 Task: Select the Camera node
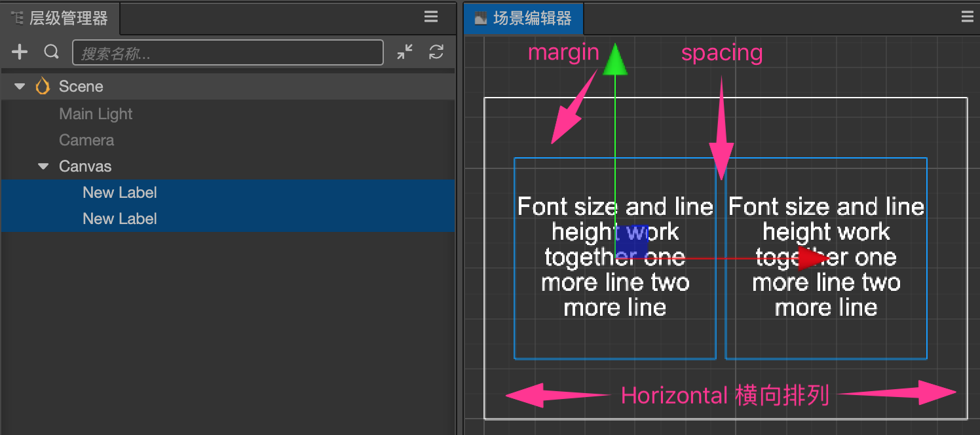point(86,140)
